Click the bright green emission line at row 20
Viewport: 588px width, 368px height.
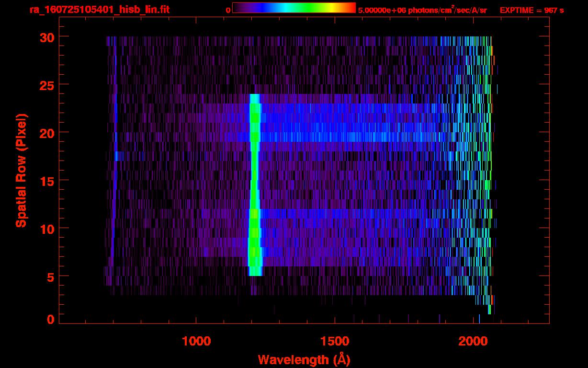pos(255,132)
